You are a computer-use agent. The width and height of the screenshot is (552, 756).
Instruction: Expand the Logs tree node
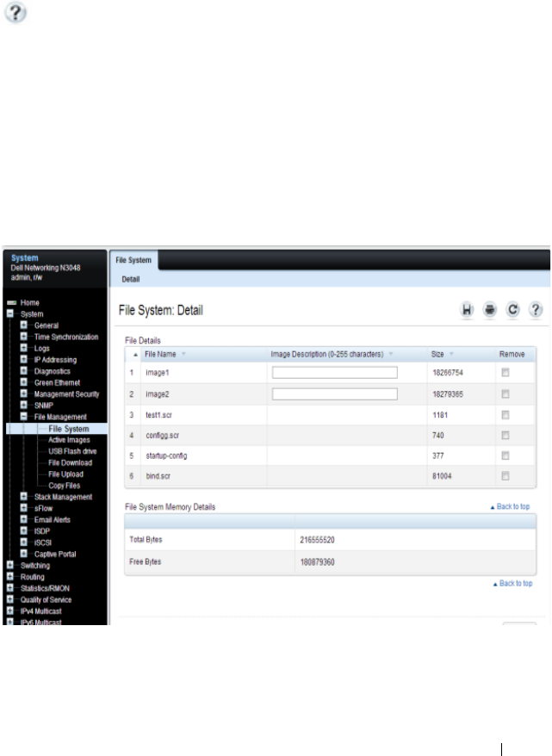point(23,348)
